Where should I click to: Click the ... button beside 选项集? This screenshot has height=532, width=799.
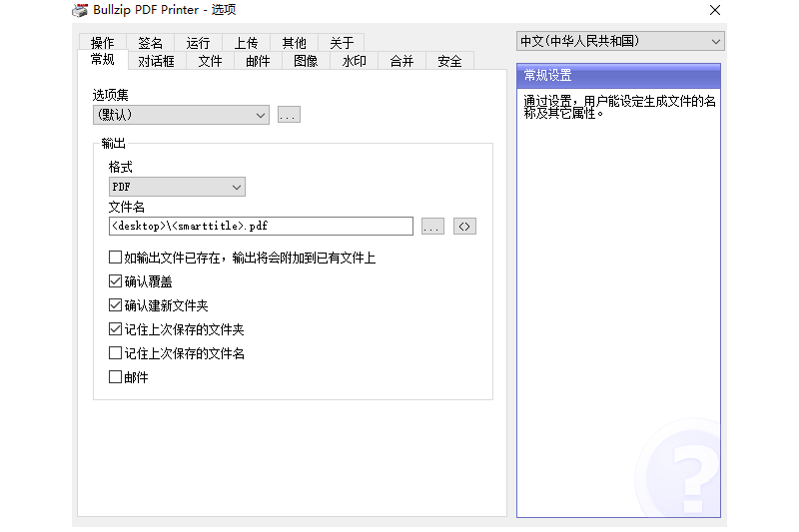[289, 115]
